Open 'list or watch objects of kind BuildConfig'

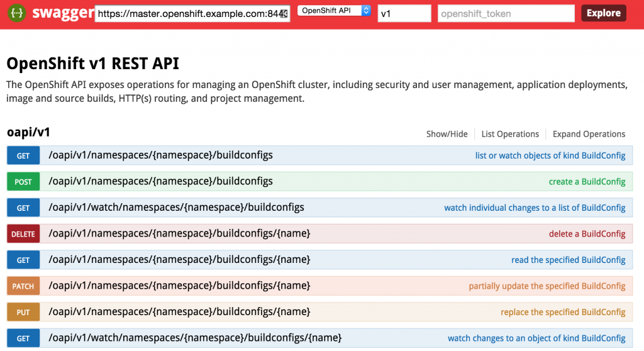(x=550, y=155)
